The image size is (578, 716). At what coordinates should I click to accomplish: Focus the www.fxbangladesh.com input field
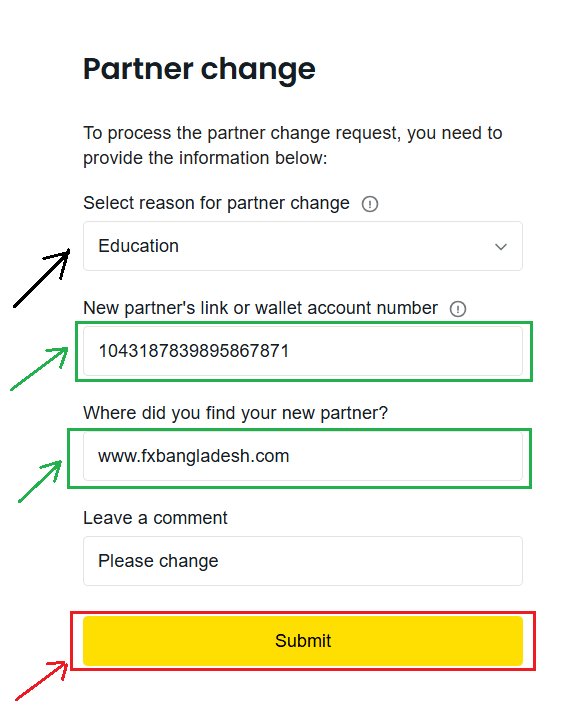(303, 456)
